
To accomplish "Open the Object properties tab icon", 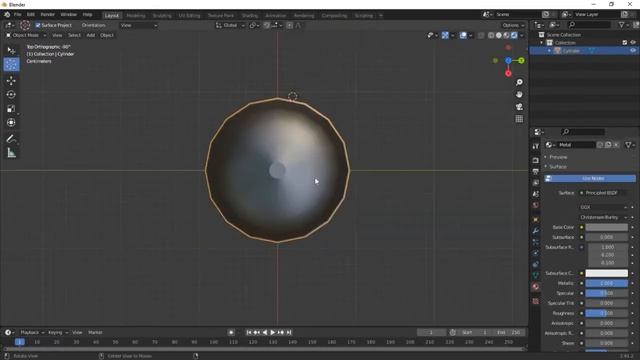I will click(536, 220).
